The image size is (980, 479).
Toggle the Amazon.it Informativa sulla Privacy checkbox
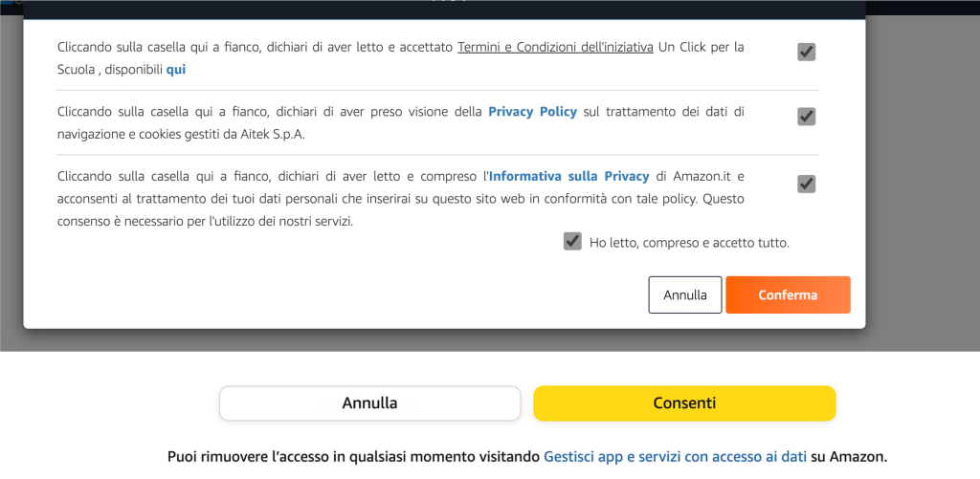(807, 184)
